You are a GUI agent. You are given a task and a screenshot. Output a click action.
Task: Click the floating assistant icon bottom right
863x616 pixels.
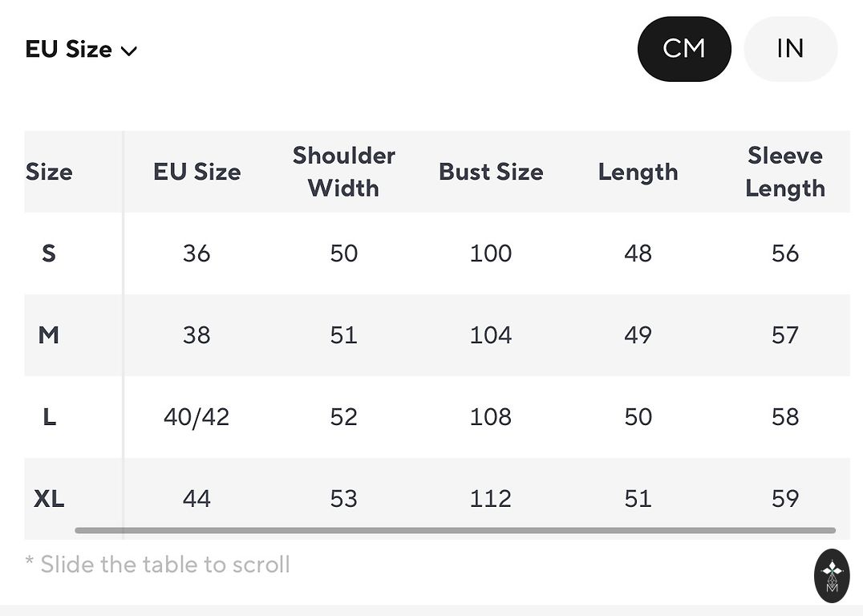tap(832, 575)
